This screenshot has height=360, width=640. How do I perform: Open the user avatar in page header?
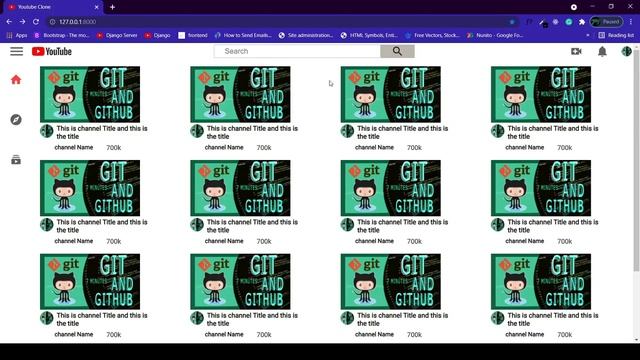pyautogui.click(x=626, y=51)
